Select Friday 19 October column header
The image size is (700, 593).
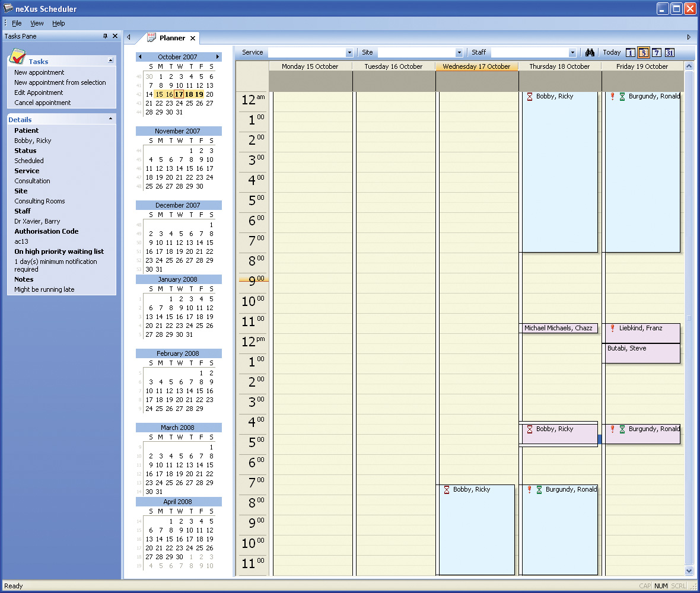642,66
